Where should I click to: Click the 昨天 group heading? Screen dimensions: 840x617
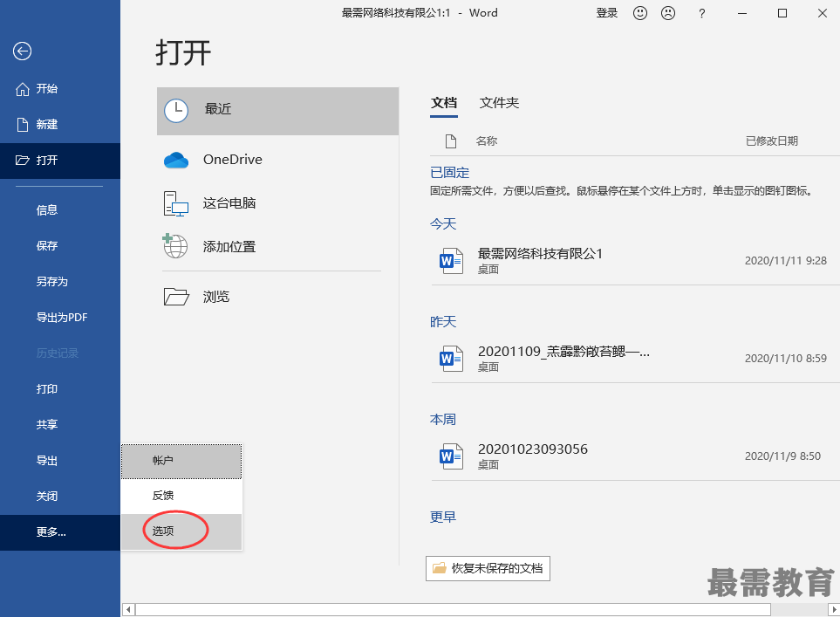click(443, 322)
